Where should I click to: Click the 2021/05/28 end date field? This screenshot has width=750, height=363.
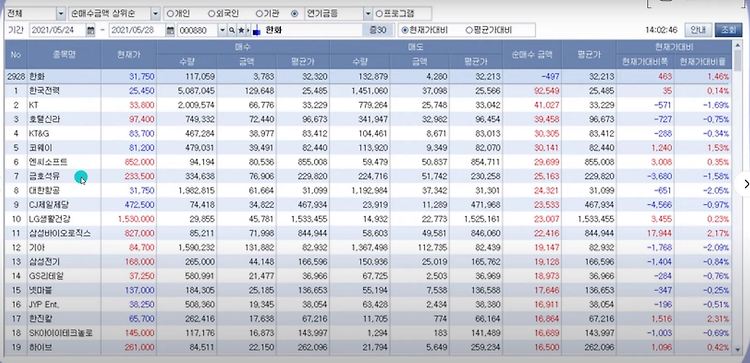point(137,31)
